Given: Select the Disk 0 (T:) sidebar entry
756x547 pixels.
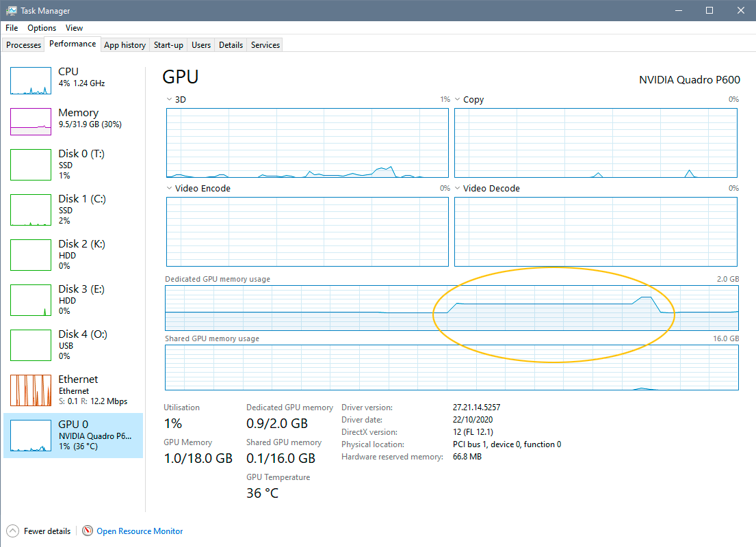Looking at the screenshot, I should pos(73,164).
